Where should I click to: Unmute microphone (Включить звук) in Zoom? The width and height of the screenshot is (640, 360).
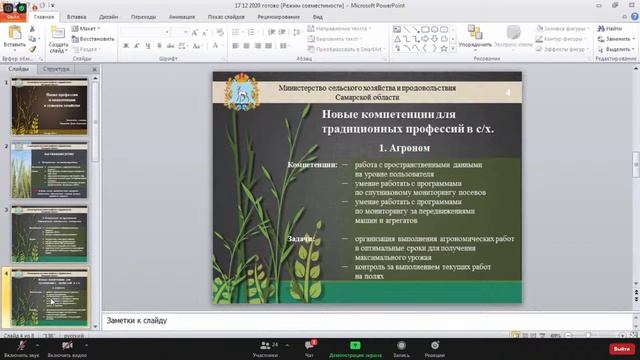[x=22, y=349]
